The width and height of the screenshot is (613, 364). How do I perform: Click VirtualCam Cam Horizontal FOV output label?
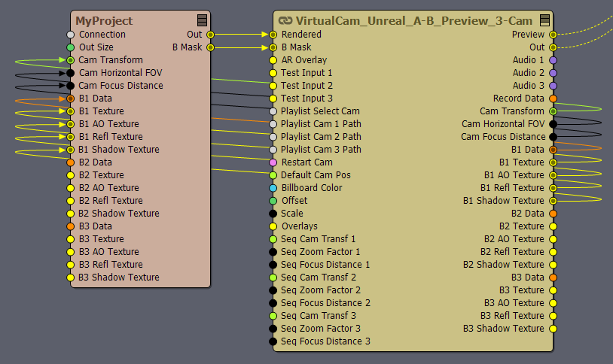(x=503, y=124)
